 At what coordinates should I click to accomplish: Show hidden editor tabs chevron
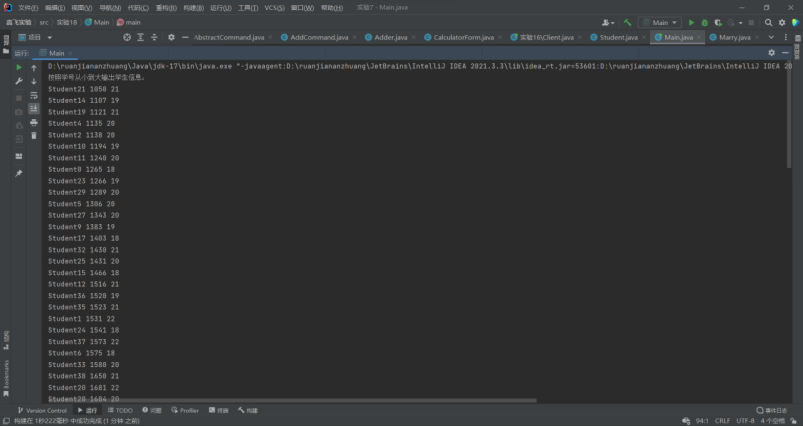pos(772,37)
